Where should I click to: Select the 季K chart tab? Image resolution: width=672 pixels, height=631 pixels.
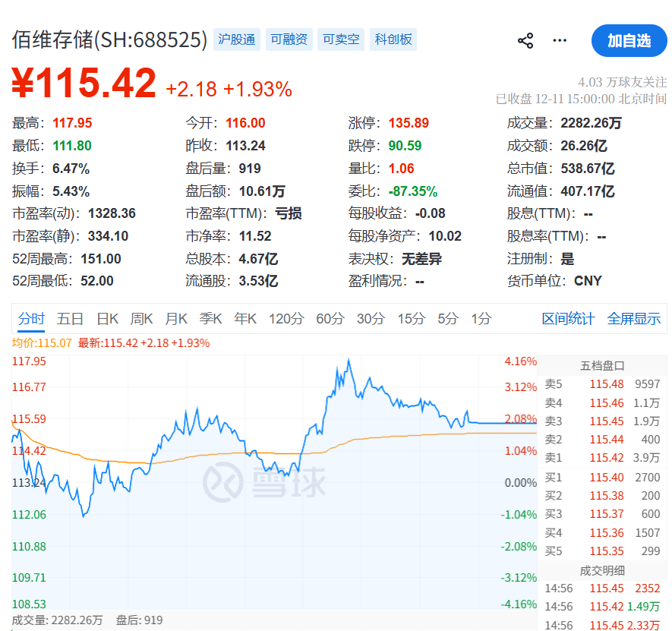pos(210,319)
